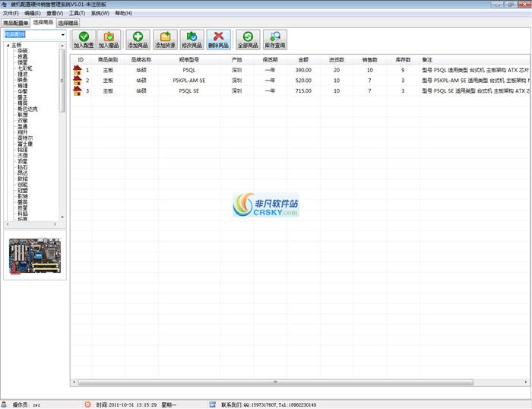Click the purchase quantity 20 cell

click(337, 70)
